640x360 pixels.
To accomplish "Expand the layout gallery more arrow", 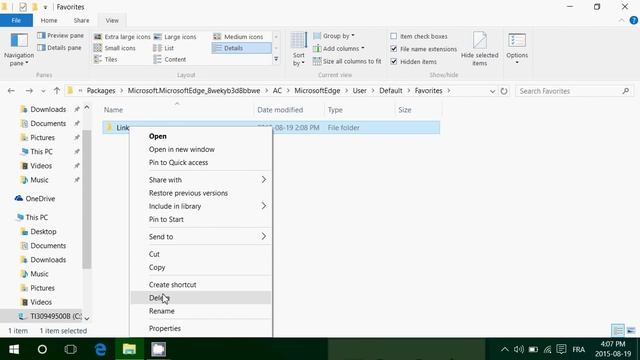I will 276,59.
